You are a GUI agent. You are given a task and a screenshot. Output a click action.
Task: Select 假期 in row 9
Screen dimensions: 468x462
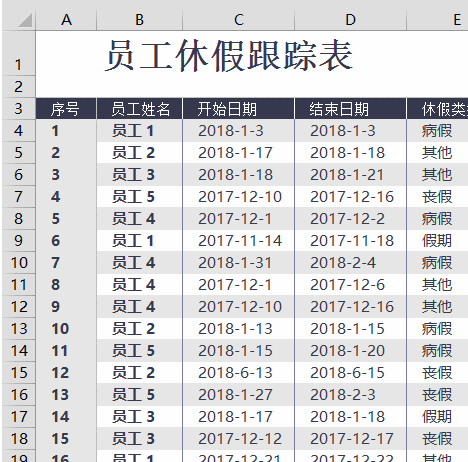[437, 241]
